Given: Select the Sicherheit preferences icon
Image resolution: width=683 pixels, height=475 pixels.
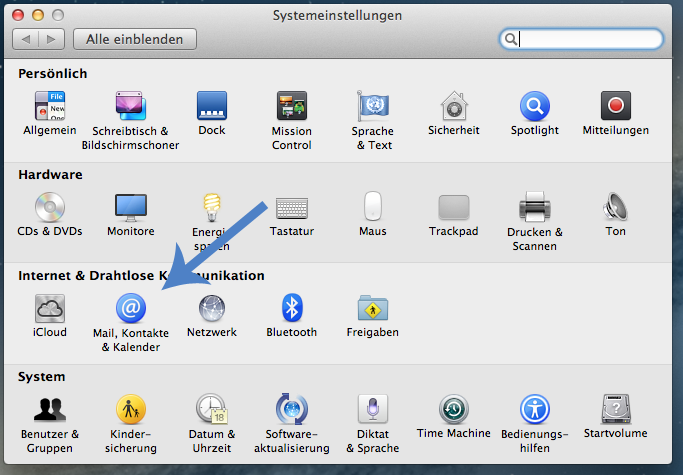Looking at the screenshot, I should [454, 107].
